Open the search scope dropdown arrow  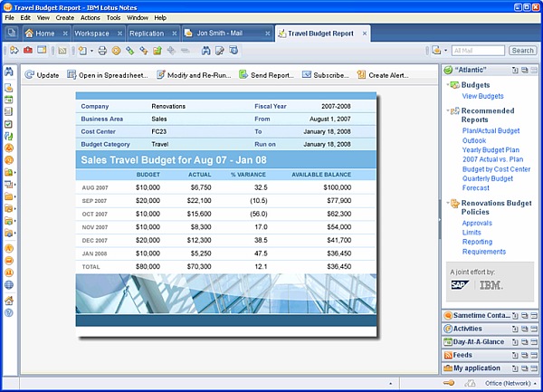coord(445,51)
